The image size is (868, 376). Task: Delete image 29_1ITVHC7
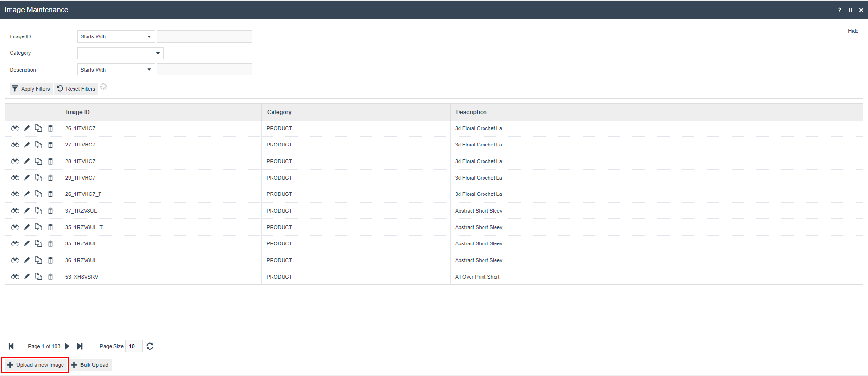[x=50, y=178]
